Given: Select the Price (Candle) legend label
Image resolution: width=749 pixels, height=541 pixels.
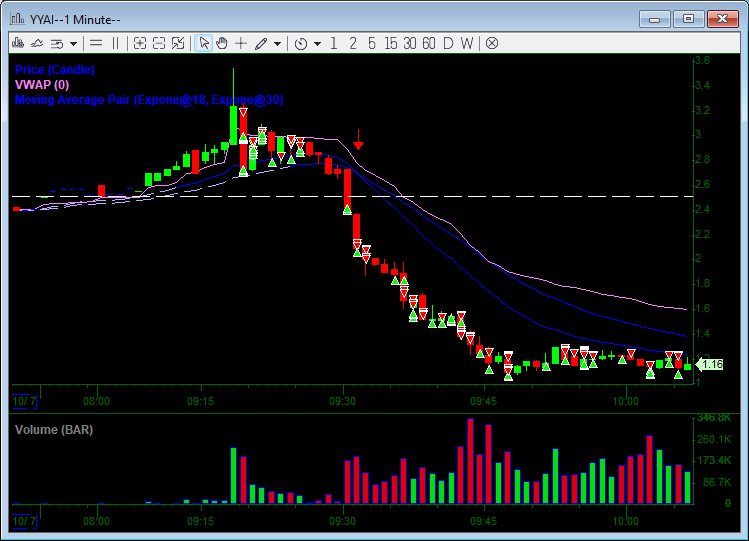Looking at the screenshot, I should pos(54,70).
